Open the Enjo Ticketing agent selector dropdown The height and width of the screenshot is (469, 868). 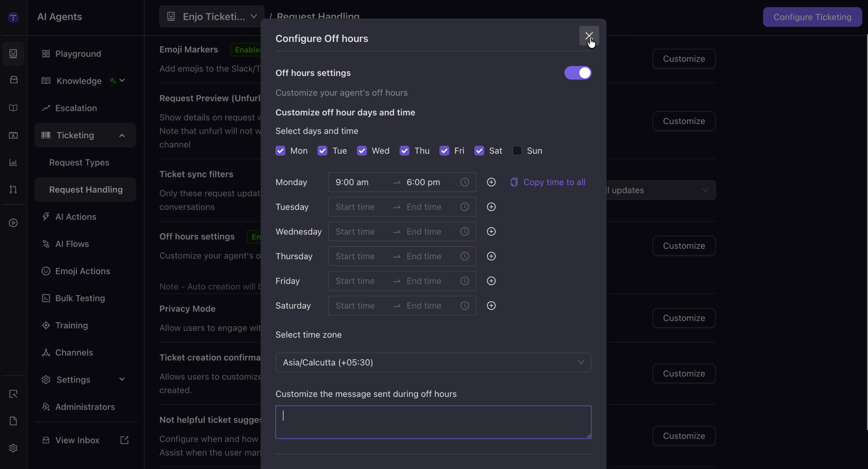tap(212, 16)
